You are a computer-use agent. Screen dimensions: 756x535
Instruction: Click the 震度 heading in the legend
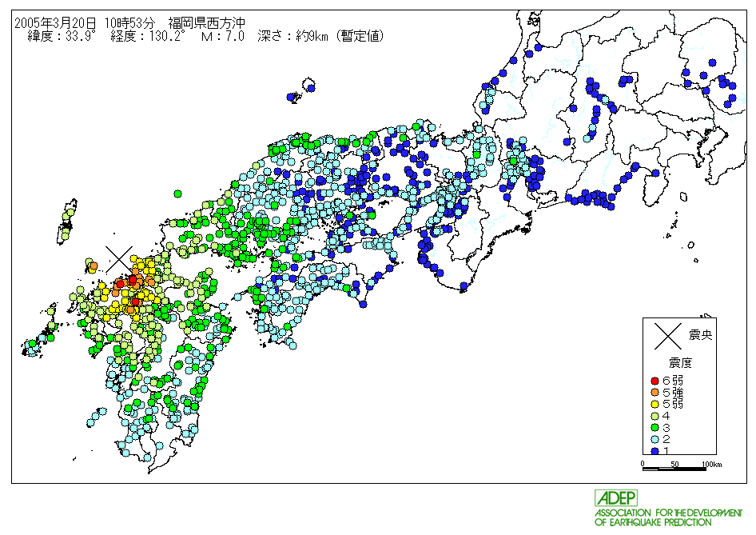coord(680,363)
